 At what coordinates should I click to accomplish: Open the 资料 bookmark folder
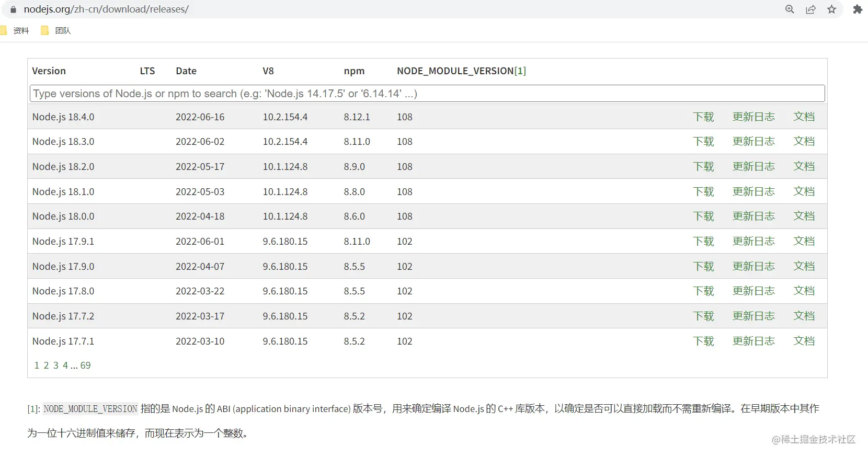pyautogui.click(x=15, y=30)
